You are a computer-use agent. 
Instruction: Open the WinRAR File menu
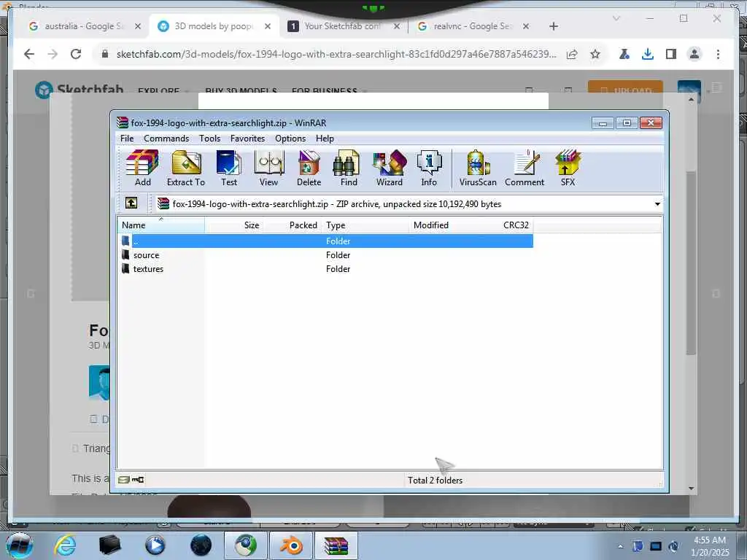click(x=127, y=139)
